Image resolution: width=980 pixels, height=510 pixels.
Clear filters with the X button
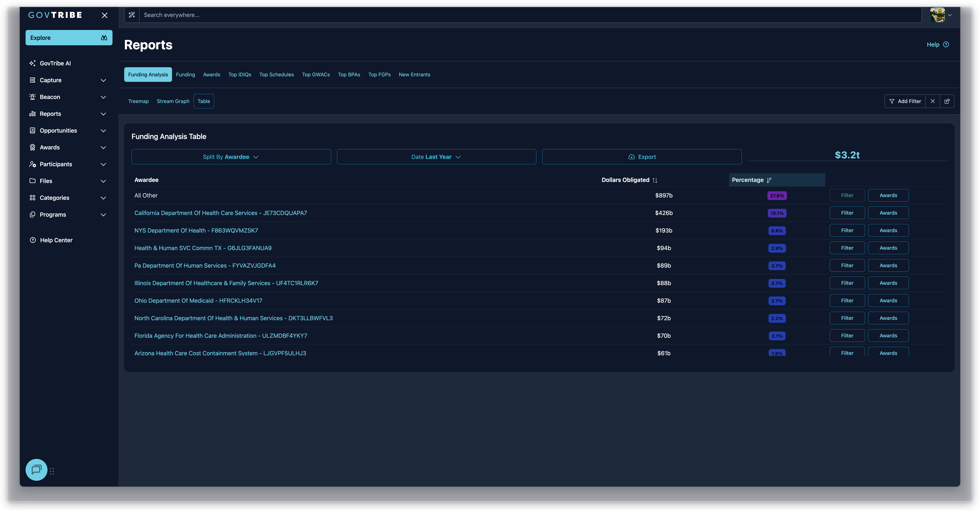point(933,101)
